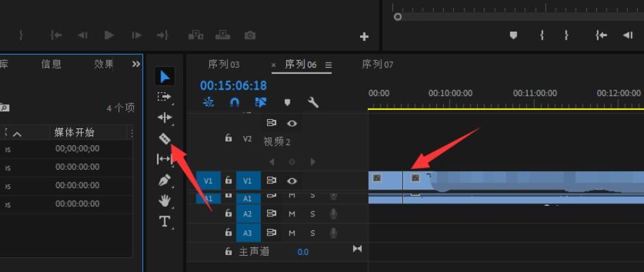Add keyframe on V2 track

pos(292,162)
